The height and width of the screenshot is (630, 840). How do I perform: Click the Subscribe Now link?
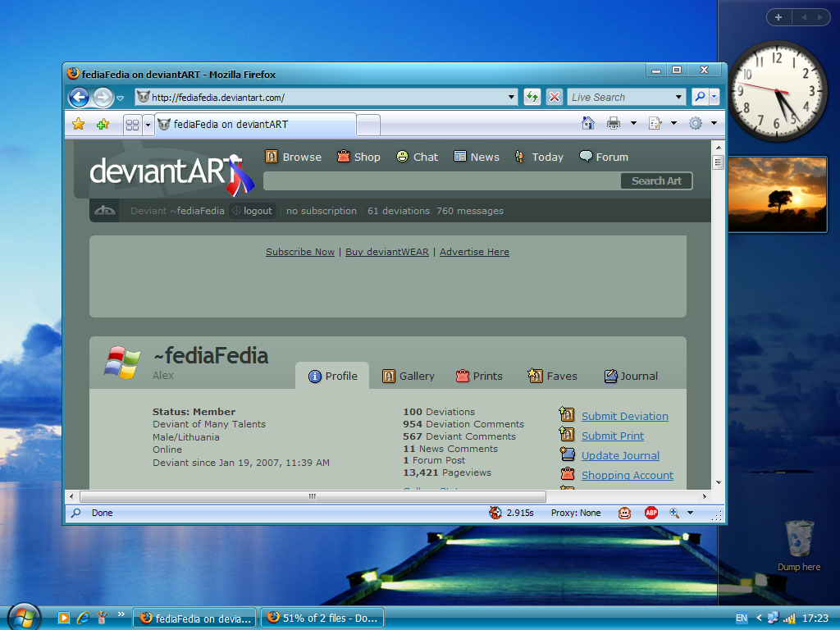(x=300, y=252)
